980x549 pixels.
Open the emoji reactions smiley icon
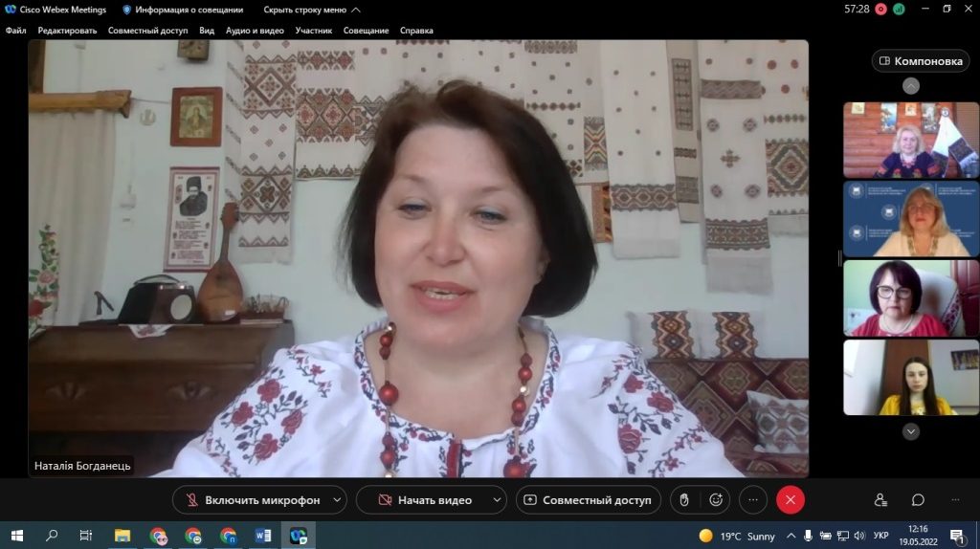pos(715,499)
